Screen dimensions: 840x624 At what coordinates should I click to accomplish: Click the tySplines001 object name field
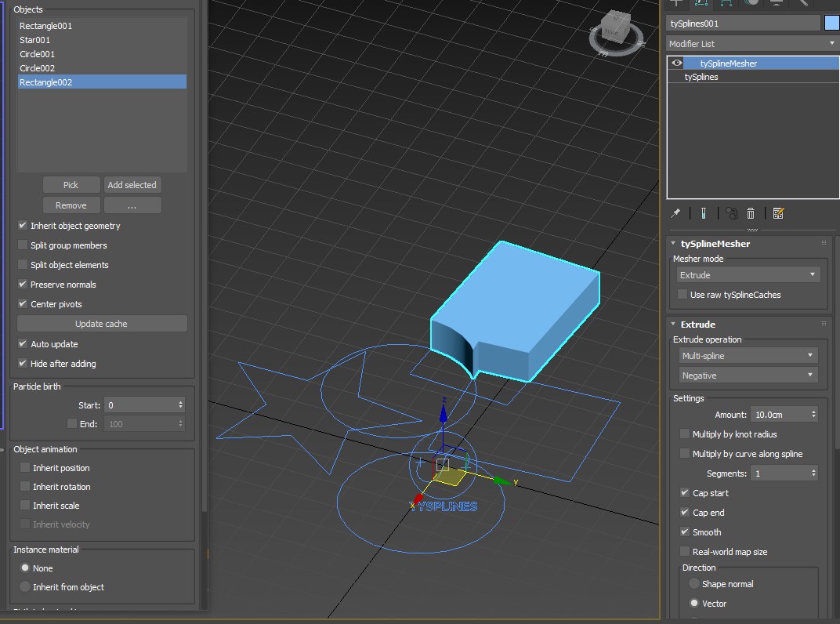tap(743, 23)
